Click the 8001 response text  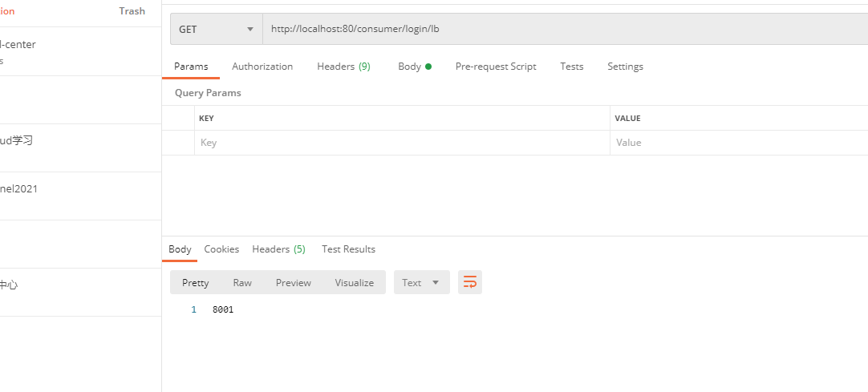click(x=223, y=309)
